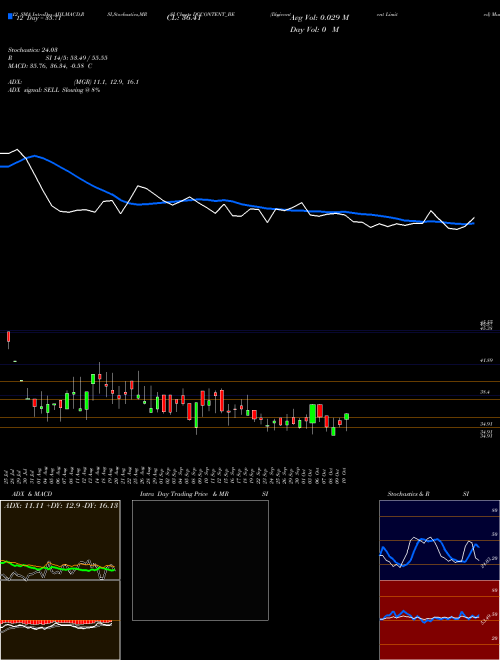Click the Stochastics & R panel title
Viewport: 500px width, 660px height.
pyautogui.click(x=408, y=494)
